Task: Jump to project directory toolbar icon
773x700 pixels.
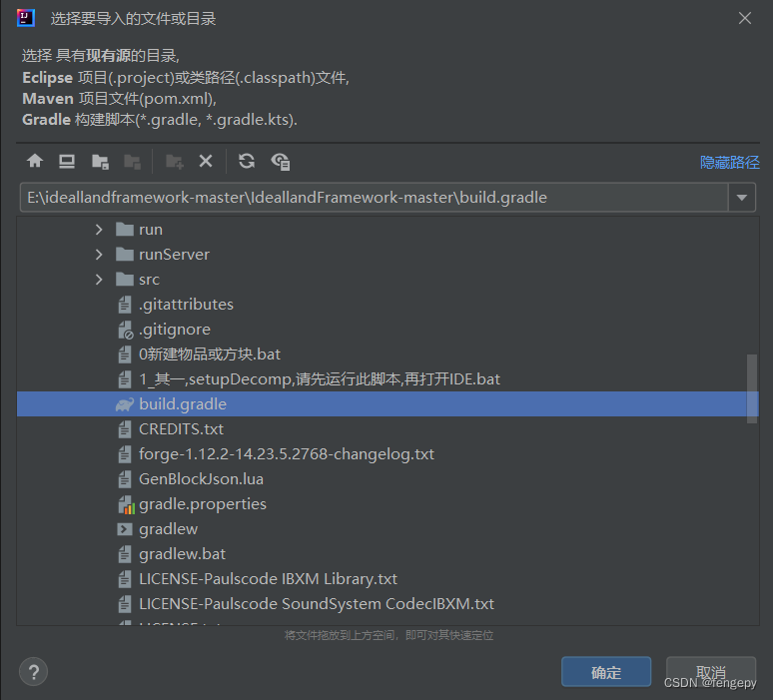Action: pyautogui.click(x=100, y=161)
